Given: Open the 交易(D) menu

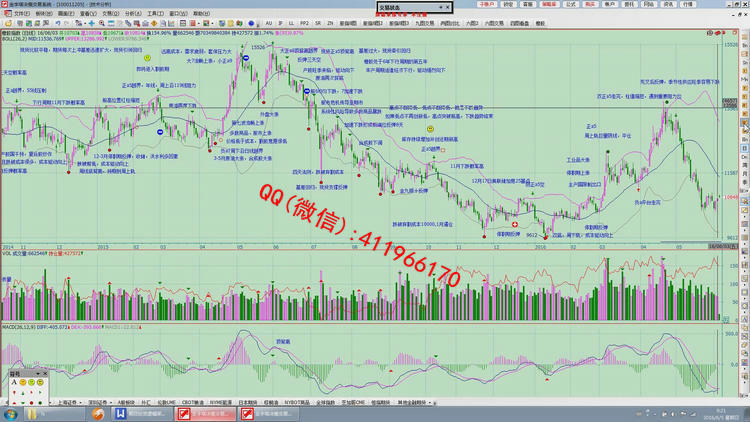Looking at the screenshot, I should 110,13.
